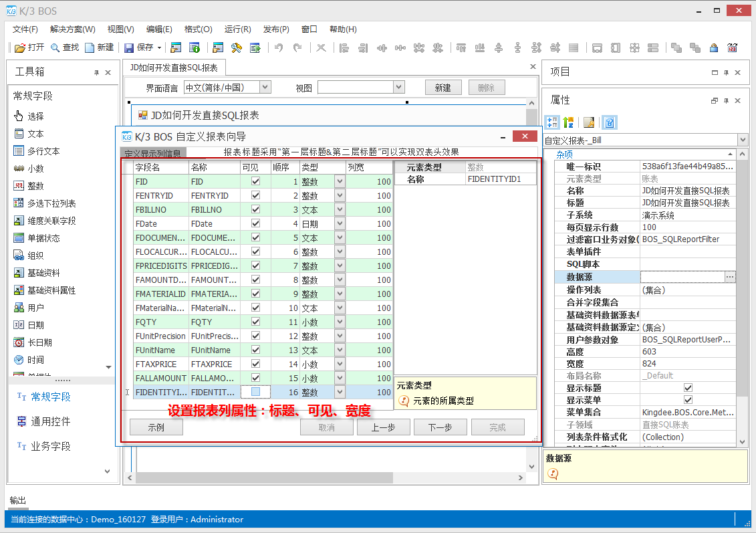
Task: Open the 通用控件 toolbox section
Action: coord(44,421)
